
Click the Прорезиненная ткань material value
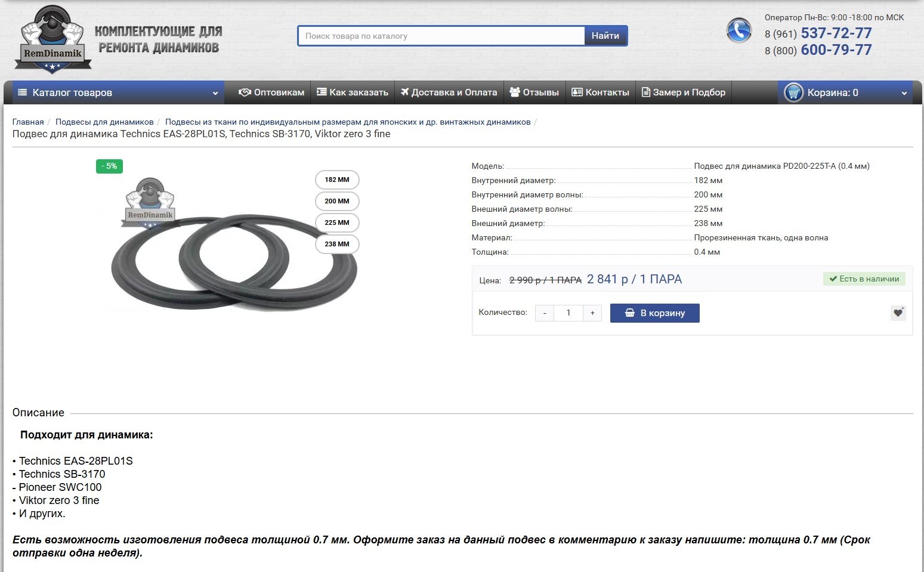(761, 238)
